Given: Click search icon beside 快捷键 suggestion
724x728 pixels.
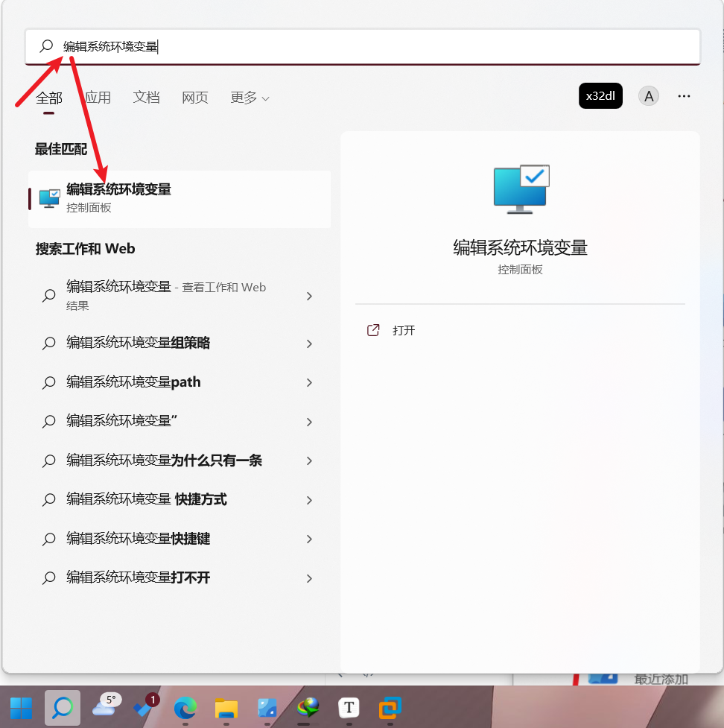Looking at the screenshot, I should [x=48, y=539].
